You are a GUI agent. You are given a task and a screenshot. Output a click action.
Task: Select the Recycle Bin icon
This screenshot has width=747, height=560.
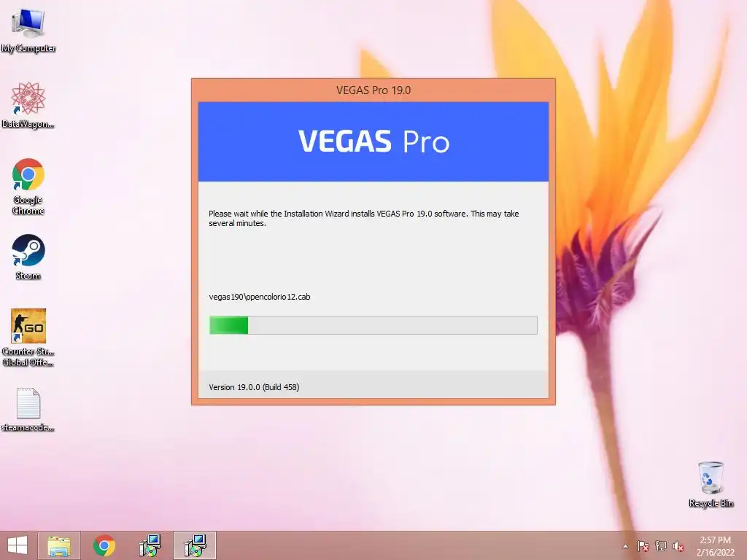coord(711,484)
